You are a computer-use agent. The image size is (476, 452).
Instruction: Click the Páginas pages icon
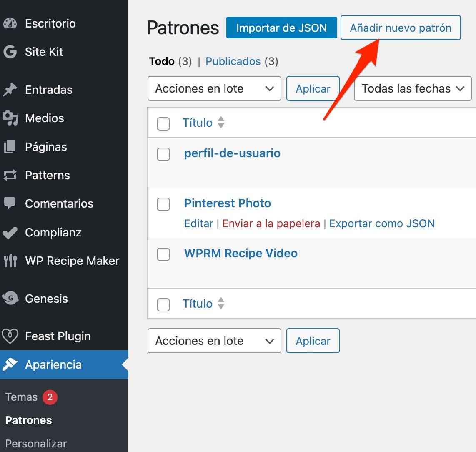pyautogui.click(x=10, y=147)
